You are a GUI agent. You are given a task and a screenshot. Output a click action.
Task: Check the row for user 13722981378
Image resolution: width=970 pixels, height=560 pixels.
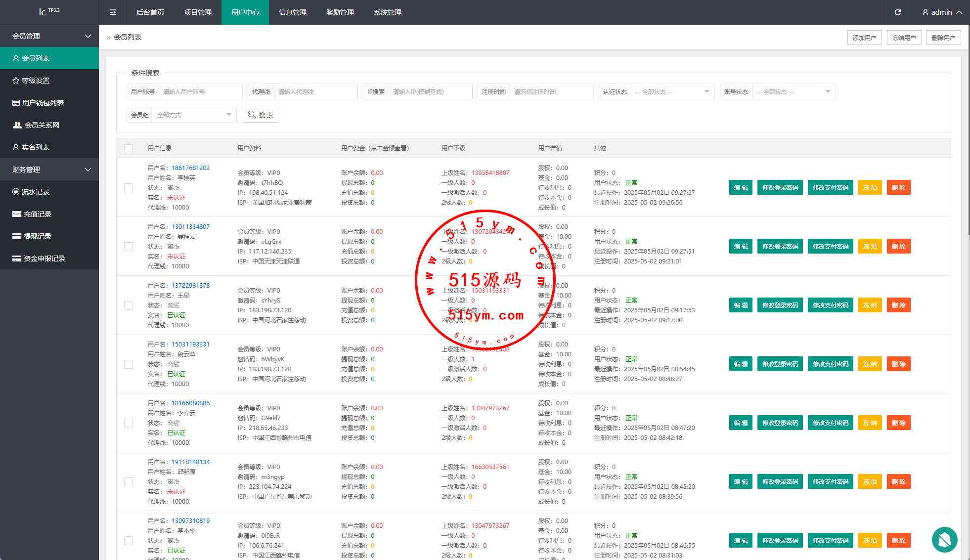tap(129, 305)
